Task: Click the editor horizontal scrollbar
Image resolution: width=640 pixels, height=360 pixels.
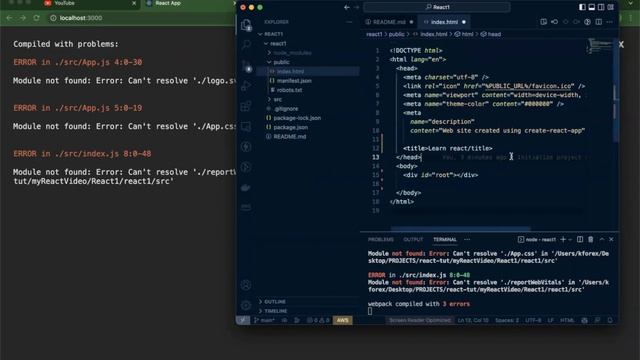Action: tap(460, 229)
